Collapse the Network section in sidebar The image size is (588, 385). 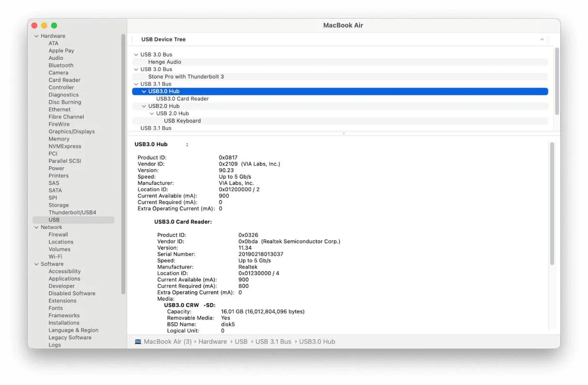(x=36, y=228)
